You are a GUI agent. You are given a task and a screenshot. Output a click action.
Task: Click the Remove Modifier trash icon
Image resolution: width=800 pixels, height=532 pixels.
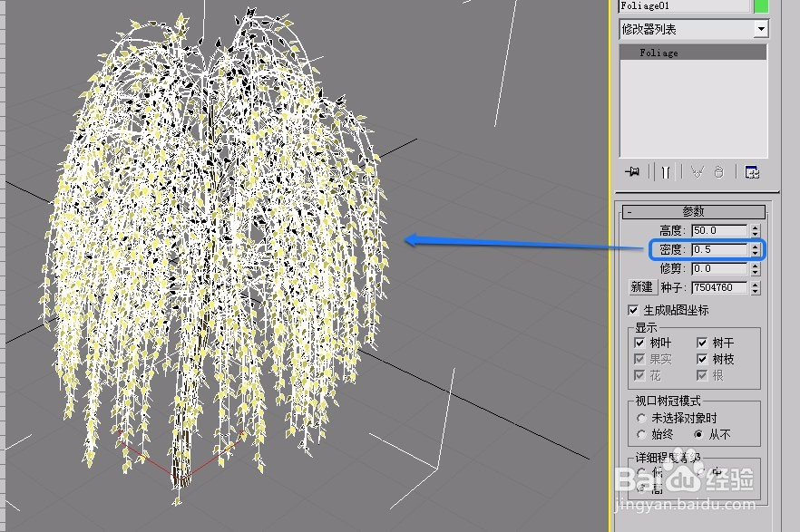pyautogui.click(x=719, y=171)
